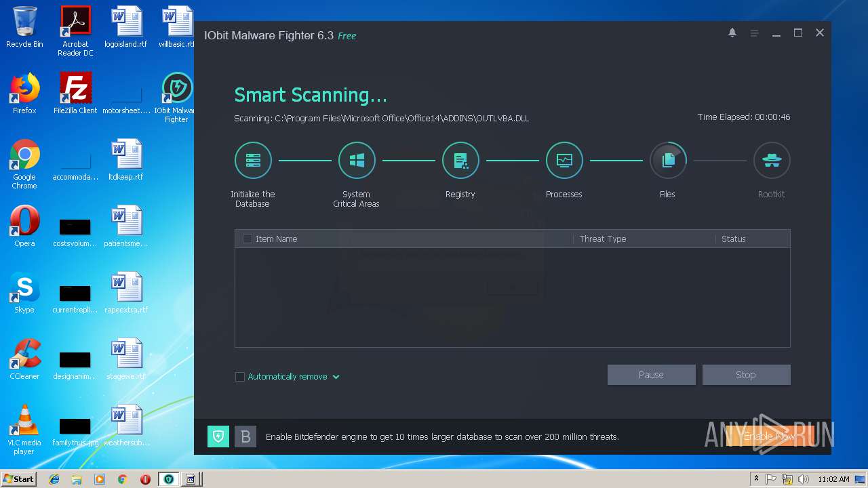This screenshot has height=488, width=868.
Task: Expand the Automatically remove dropdown arrow
Action: (336, 377)
